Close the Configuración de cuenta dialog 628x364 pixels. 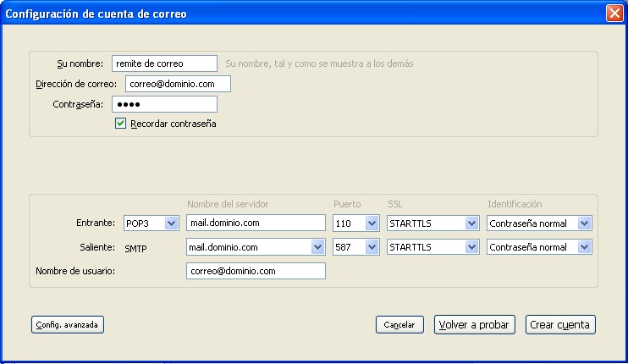point(614,14)
